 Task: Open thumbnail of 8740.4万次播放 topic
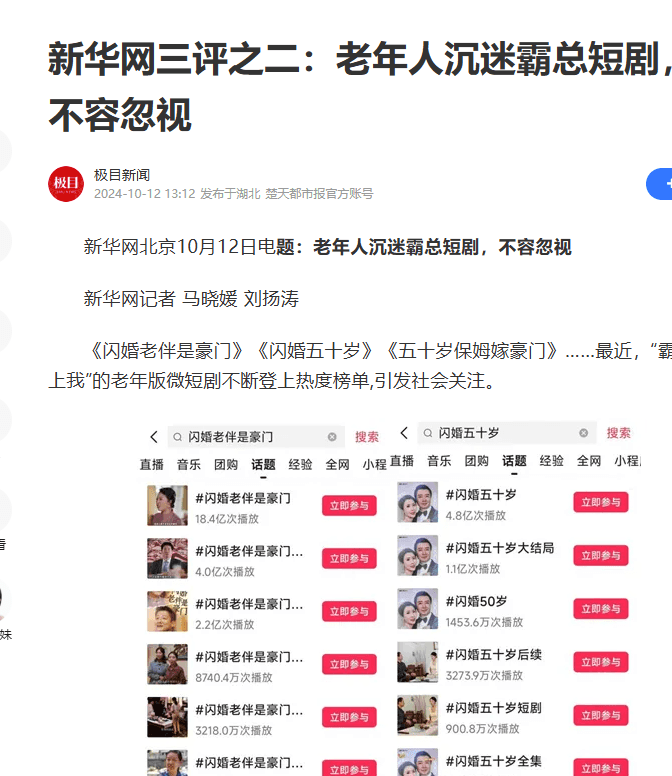coord(167,664)
